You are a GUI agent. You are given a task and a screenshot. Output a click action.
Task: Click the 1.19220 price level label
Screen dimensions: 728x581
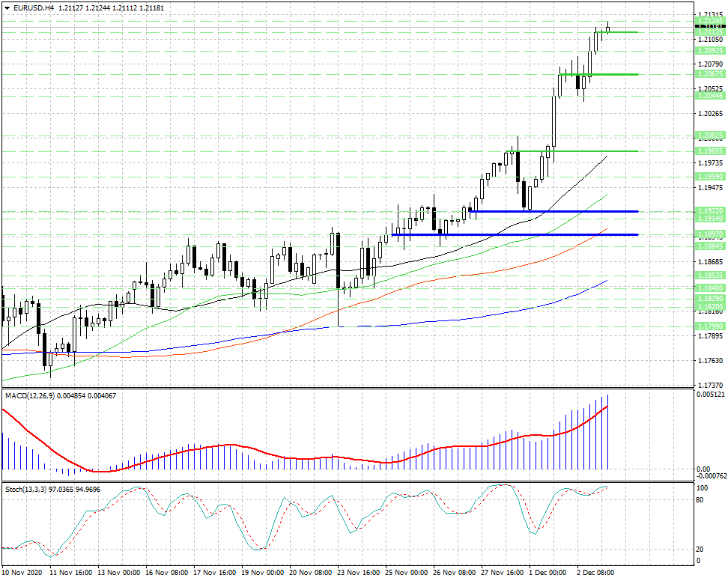[x=710, y=210]
